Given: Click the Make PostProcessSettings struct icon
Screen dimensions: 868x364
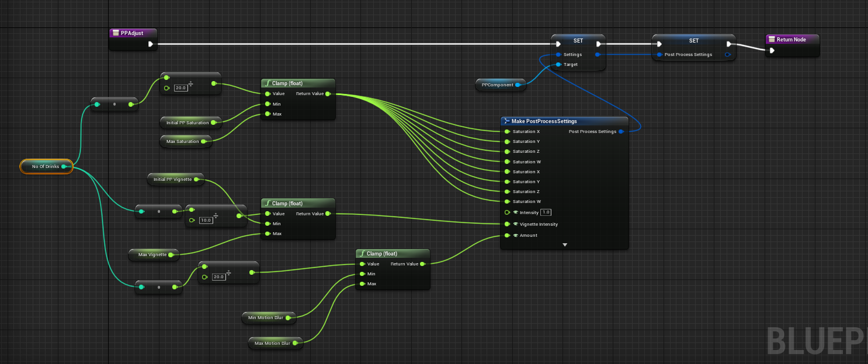Looking at the screenshot, I should [x=506, y=121].
